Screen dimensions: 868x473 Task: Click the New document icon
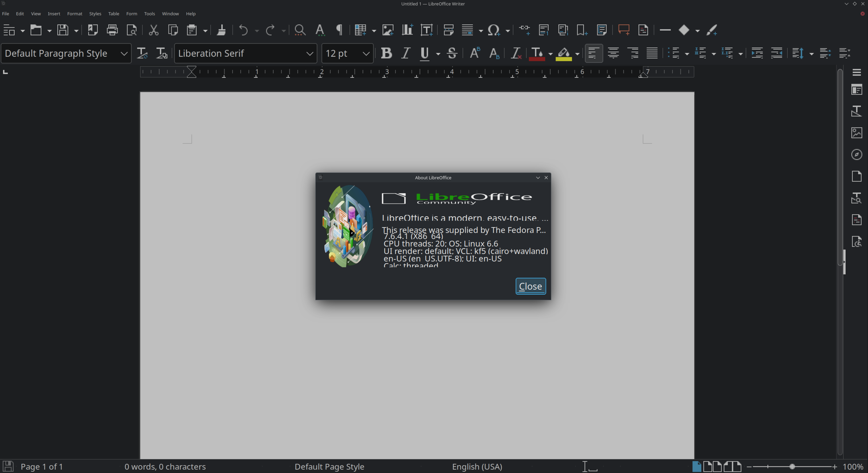coord(9,30)
